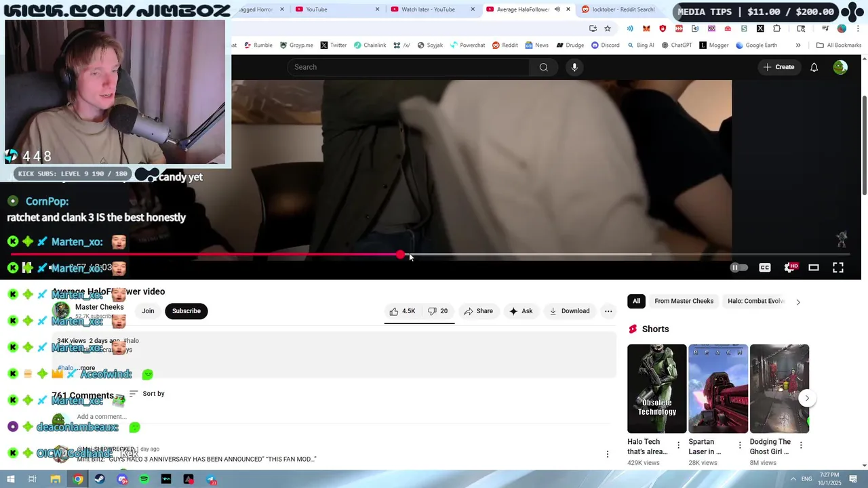Expand the hidden bookmarks overflow chevron
868x488 pixels.
[x=798, y=45]
